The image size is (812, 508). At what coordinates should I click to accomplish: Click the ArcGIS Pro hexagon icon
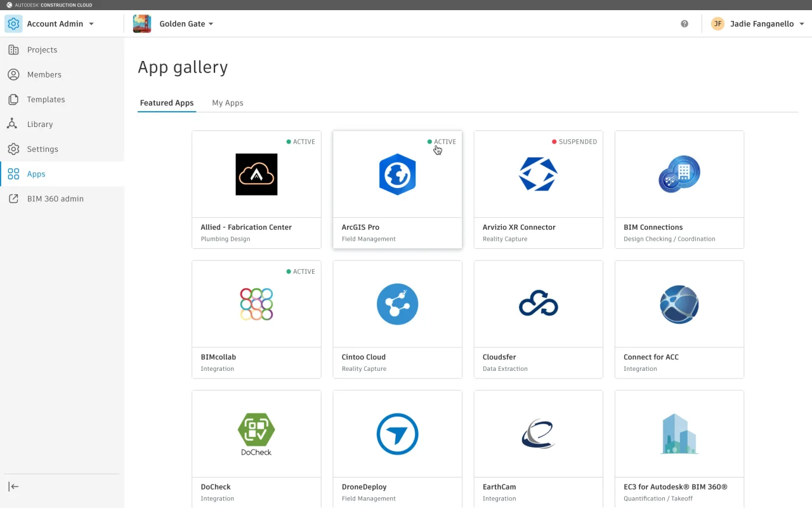pos(397,174)
